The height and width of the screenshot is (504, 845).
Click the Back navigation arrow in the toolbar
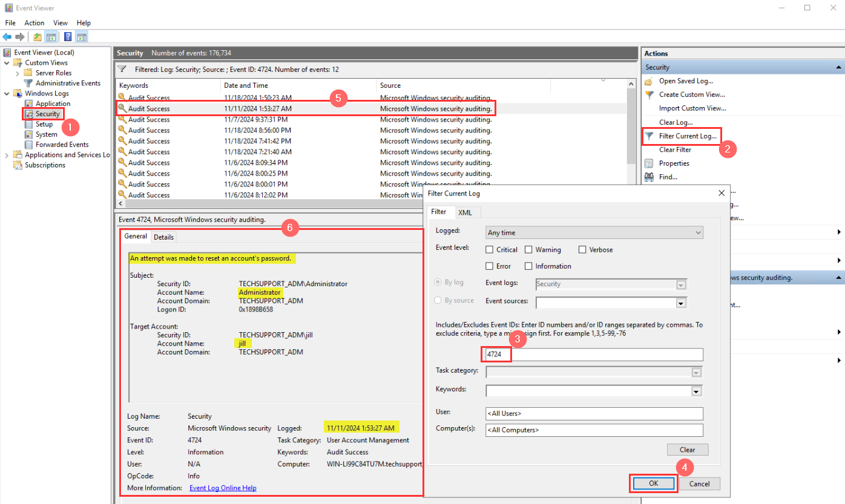(x=7, y=36)
